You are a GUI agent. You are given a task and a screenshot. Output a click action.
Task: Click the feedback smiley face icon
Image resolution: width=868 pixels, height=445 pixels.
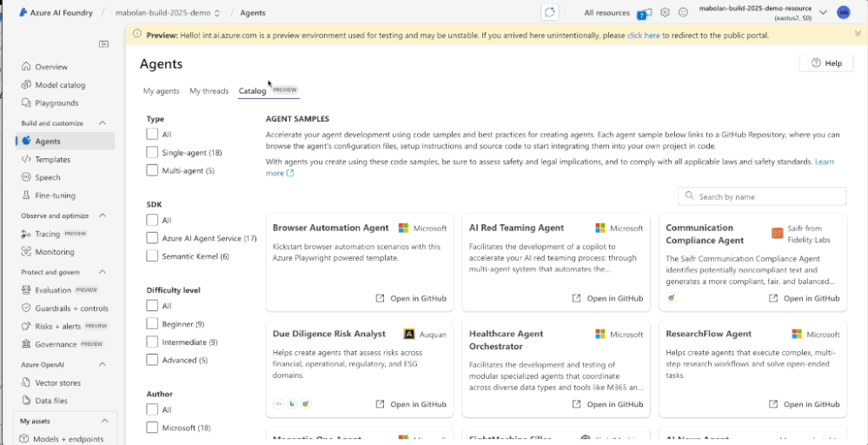pos(683,13)
